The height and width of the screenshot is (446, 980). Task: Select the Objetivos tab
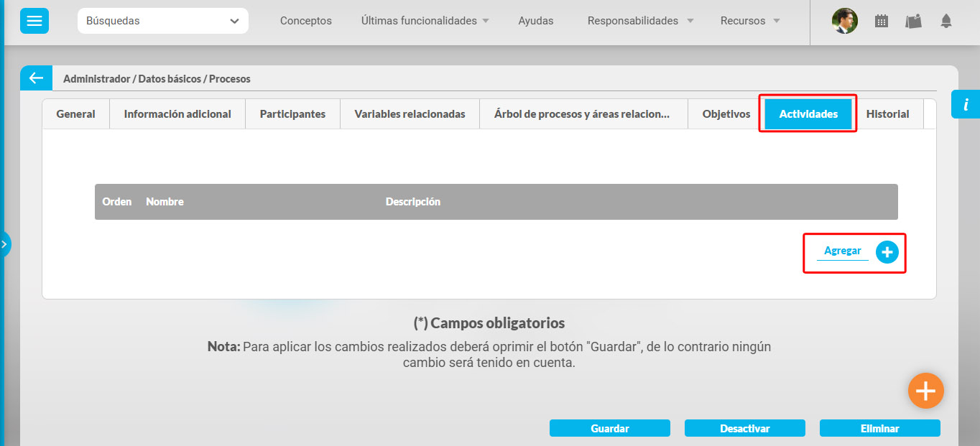pyautogui.click(x=726, y=114)
